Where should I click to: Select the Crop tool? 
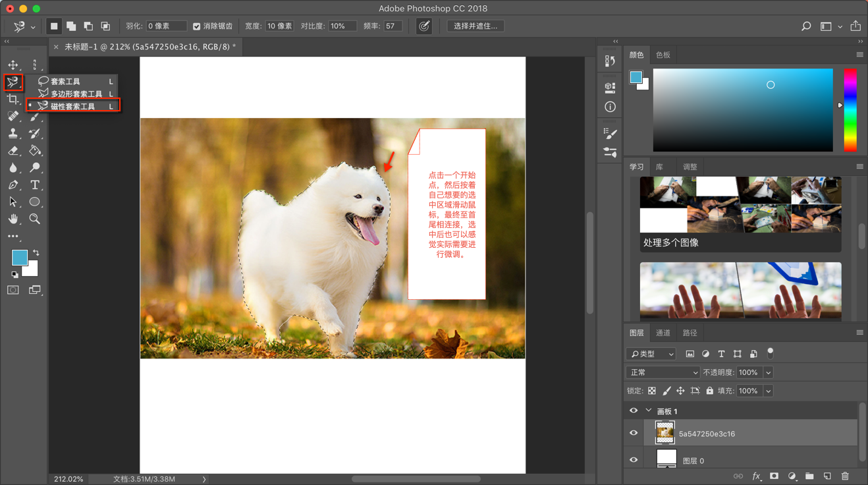tap(13, 100)
